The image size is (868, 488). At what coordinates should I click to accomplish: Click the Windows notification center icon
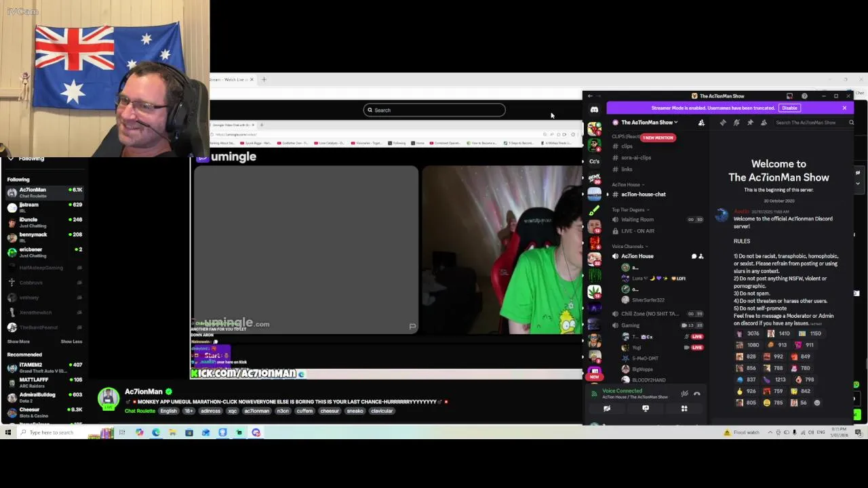(x=858, y=432)
